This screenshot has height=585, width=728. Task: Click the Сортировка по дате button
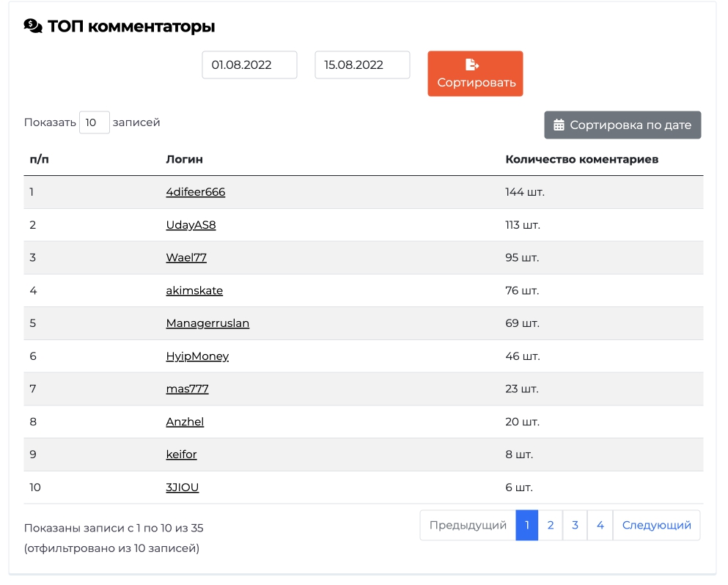pyautogui.click(x=622, y=125)
